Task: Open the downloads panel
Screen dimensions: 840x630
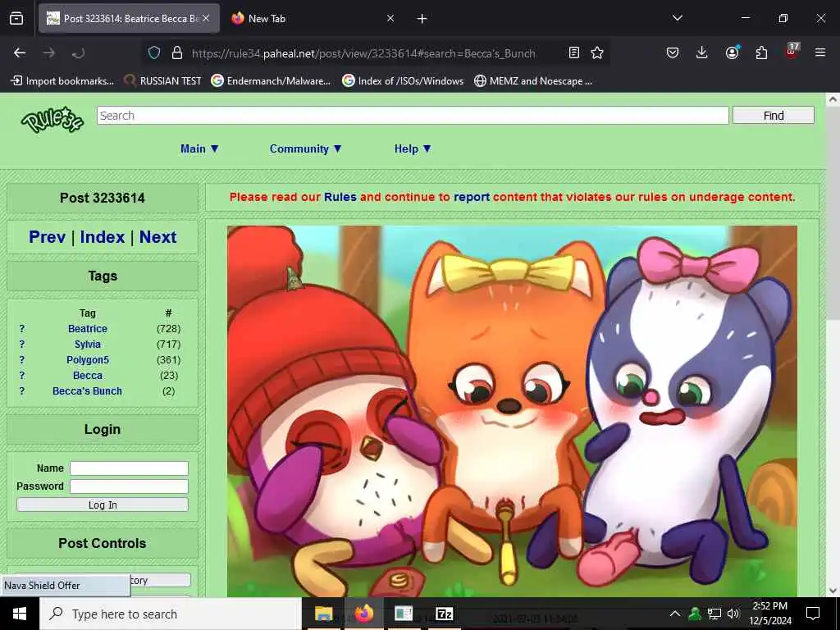Action: pos(702,52)
